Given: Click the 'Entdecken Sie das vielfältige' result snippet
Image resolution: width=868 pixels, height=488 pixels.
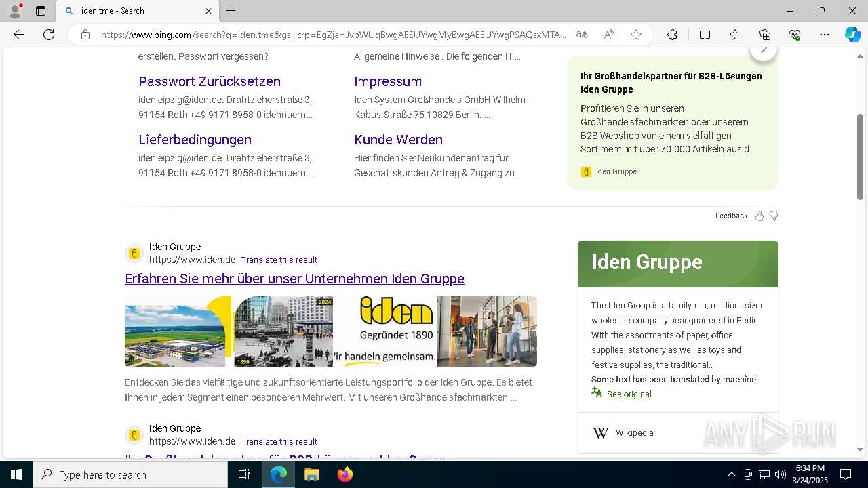Looking at the screenshot, I should 328,390.
